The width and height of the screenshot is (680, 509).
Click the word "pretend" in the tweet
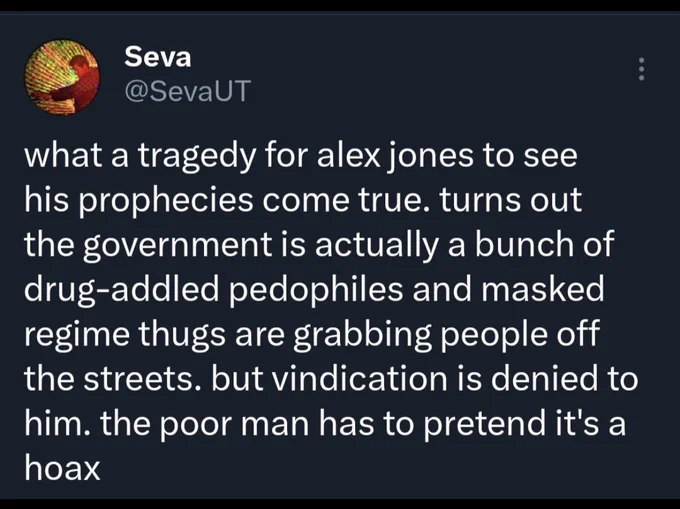point(484,424)
